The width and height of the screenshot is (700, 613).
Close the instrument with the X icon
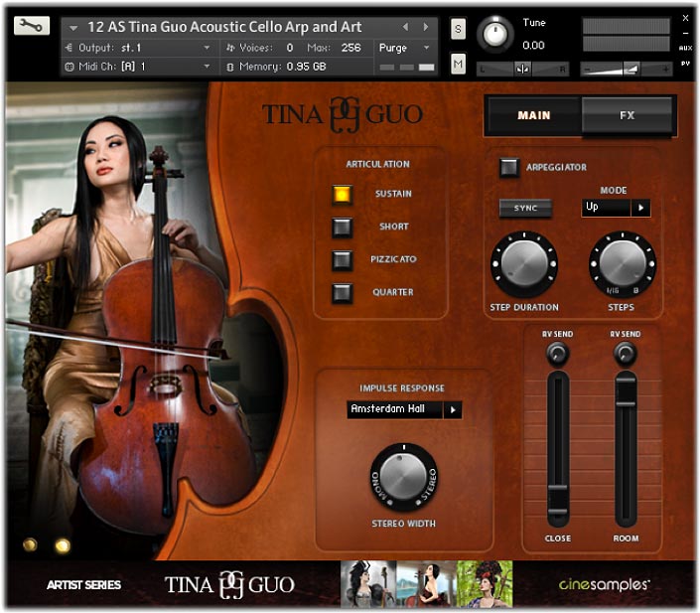pyautogui.click(x=685, y=18)
